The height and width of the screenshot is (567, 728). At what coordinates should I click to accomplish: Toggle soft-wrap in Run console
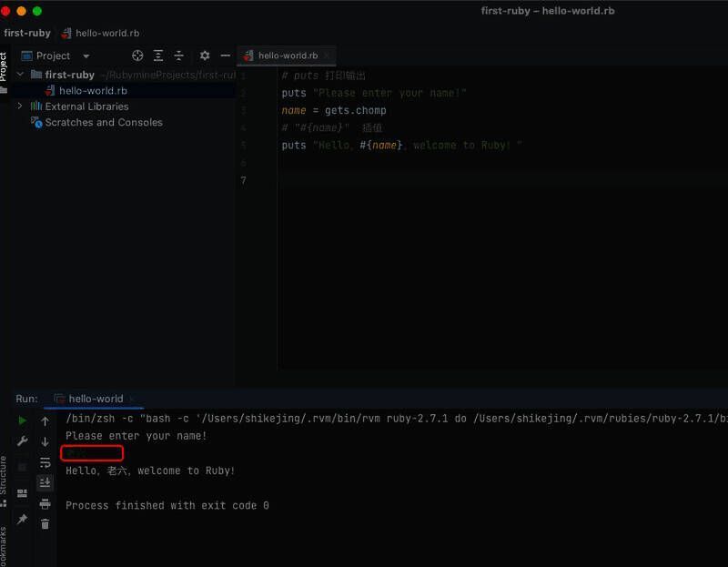point(45,462)
